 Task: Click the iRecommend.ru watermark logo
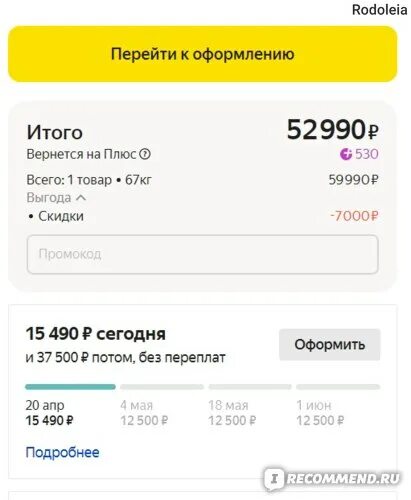[x=332, y=479]
